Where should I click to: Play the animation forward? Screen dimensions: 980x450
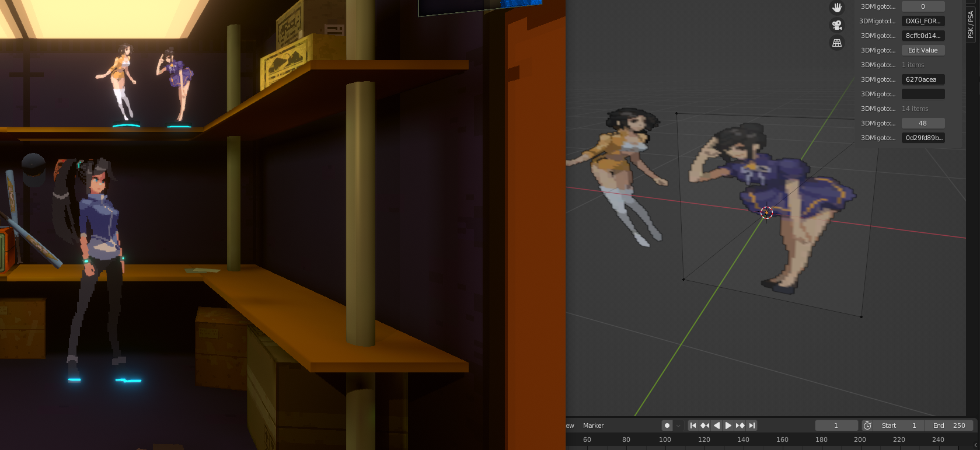click(x=728, y=425)
